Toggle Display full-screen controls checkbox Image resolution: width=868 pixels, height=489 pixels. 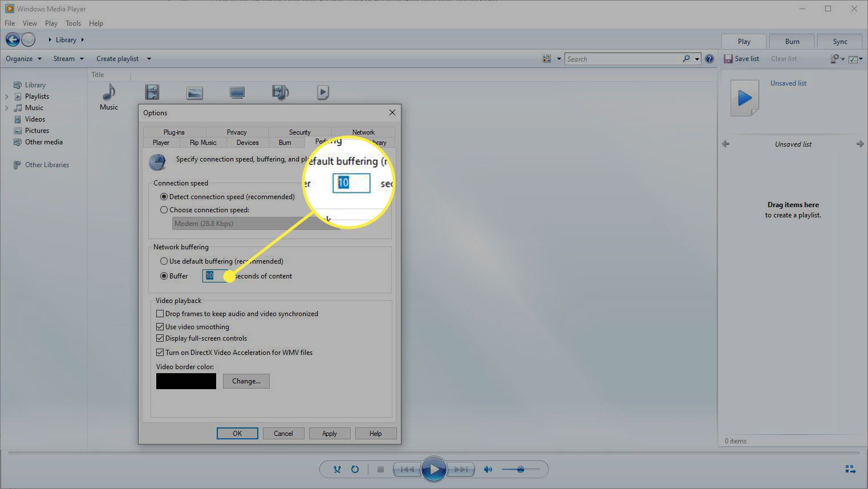(x=160, y=338)
